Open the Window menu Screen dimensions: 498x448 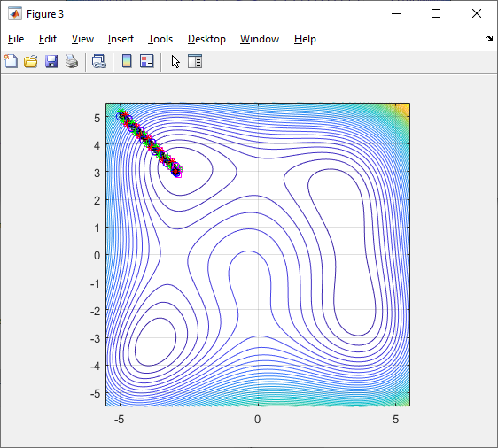coord(260,39)
